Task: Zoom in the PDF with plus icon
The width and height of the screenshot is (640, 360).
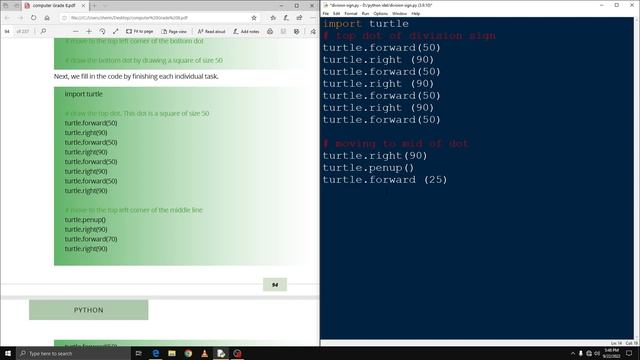Action: [89, 31]
